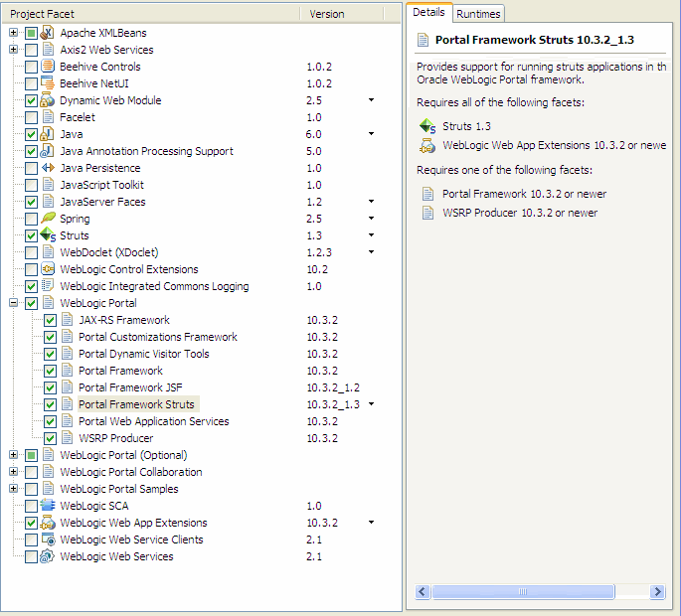Image resolution: width=681 pixels, height=616 pixels.
Task: Select the Portal Dynamic Visitor Tools row
Action: tap(144, 354)
